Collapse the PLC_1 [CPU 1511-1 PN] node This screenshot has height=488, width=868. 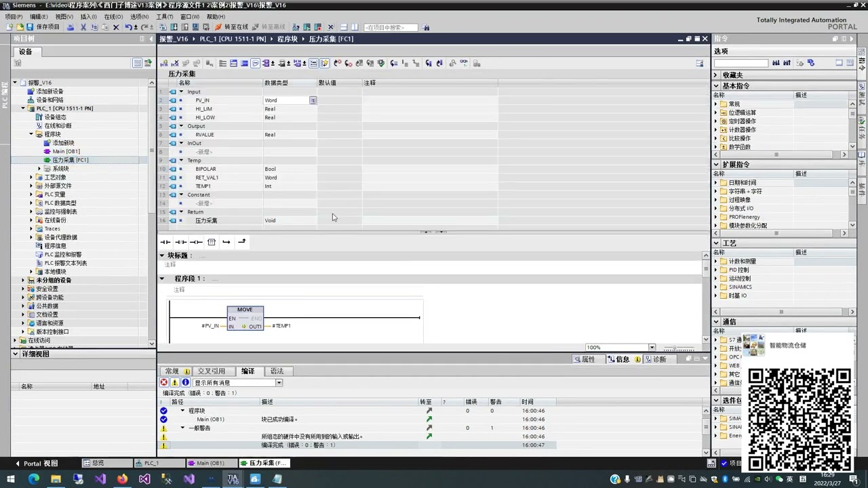point(23,108)
